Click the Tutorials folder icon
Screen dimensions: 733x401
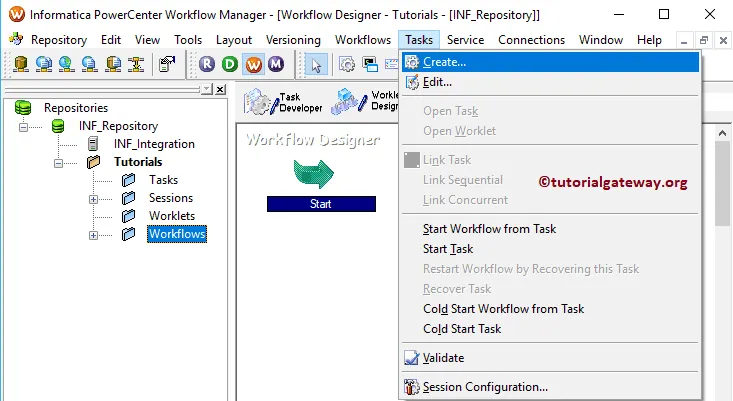tap(93, 162)
